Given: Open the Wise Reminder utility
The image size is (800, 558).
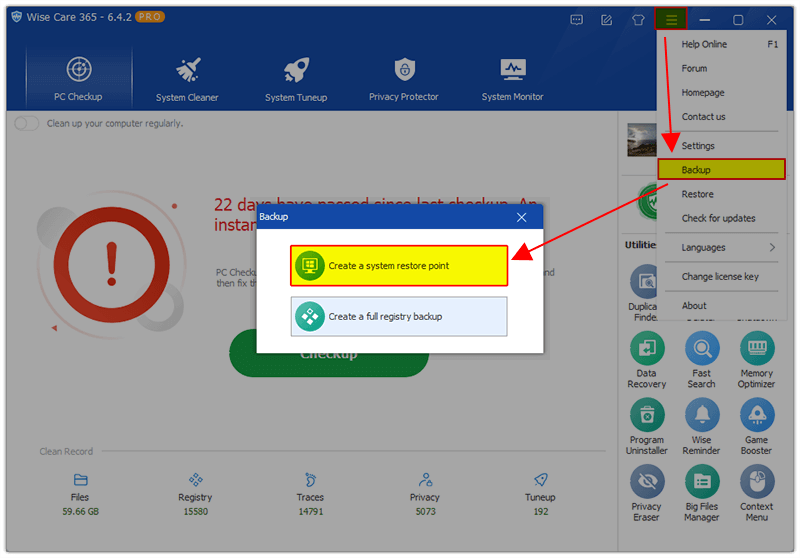Looking at the screenshot, I should tap(702, 427).
